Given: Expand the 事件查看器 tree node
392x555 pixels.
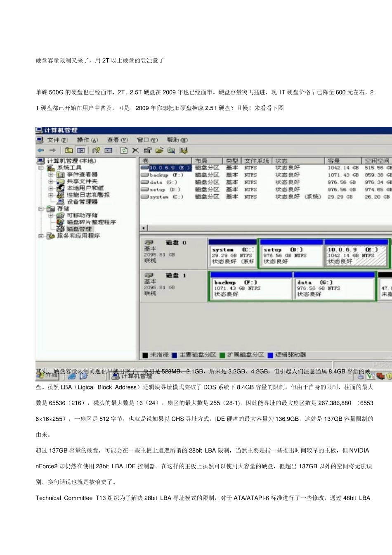Looking at the screenshot, I should [51, 175].
